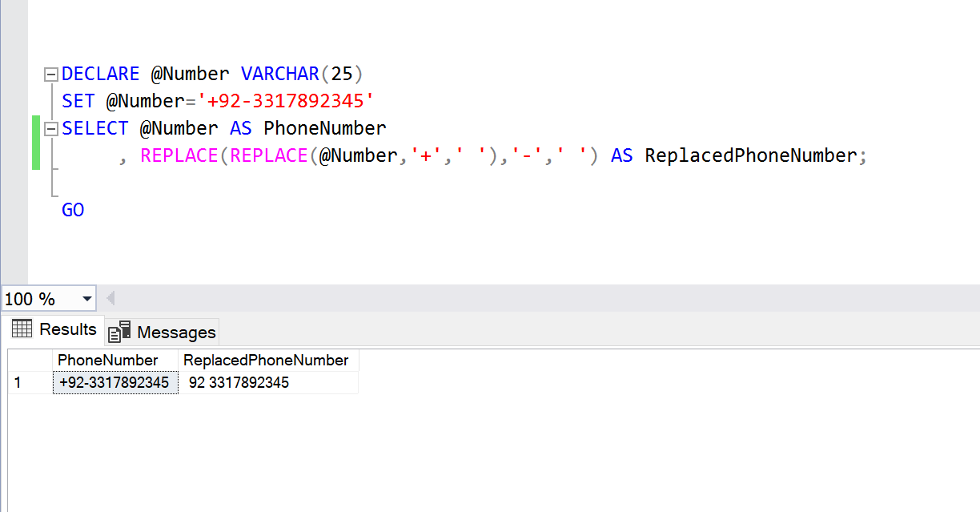Place cursor on VARCHAR keyword
980x512 pixels.
(280, 75)
